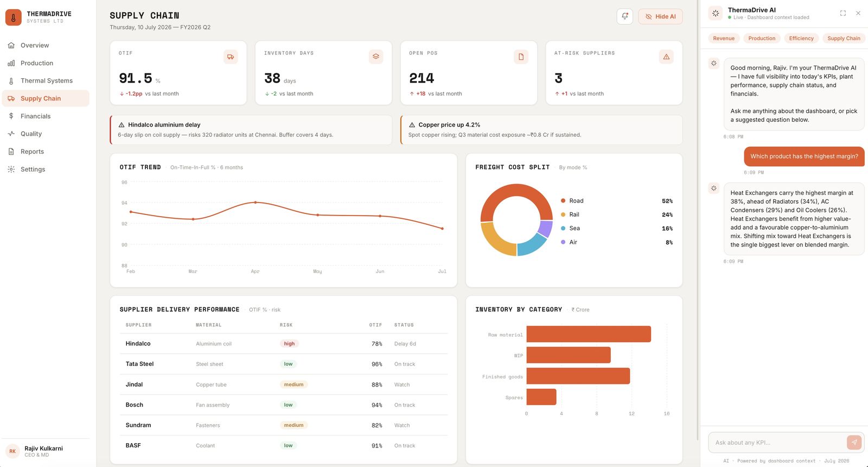Click Bosch's 94% OTIF value
Viewport: 868px width, 467px height.
tap(376, 405)
